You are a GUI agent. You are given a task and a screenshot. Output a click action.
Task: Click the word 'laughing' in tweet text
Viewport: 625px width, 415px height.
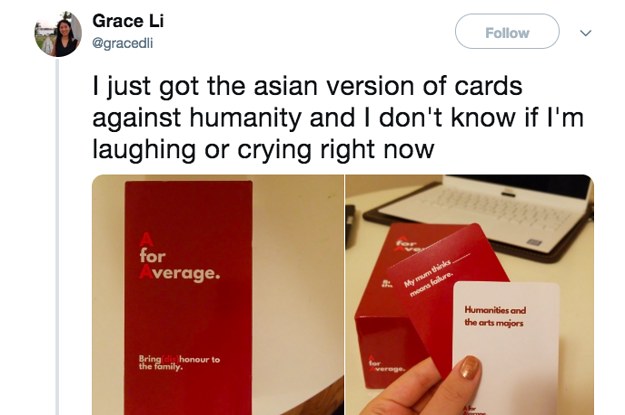pos(144,150)
